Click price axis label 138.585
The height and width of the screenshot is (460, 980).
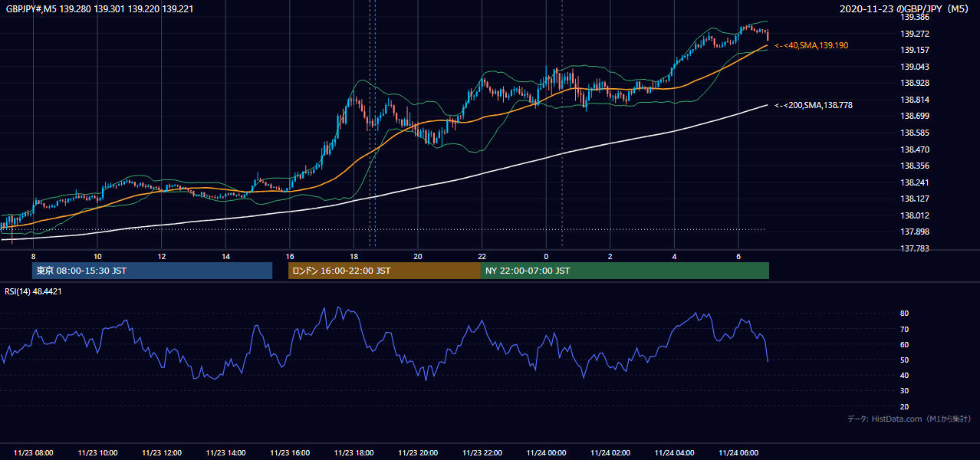[915, 133]
